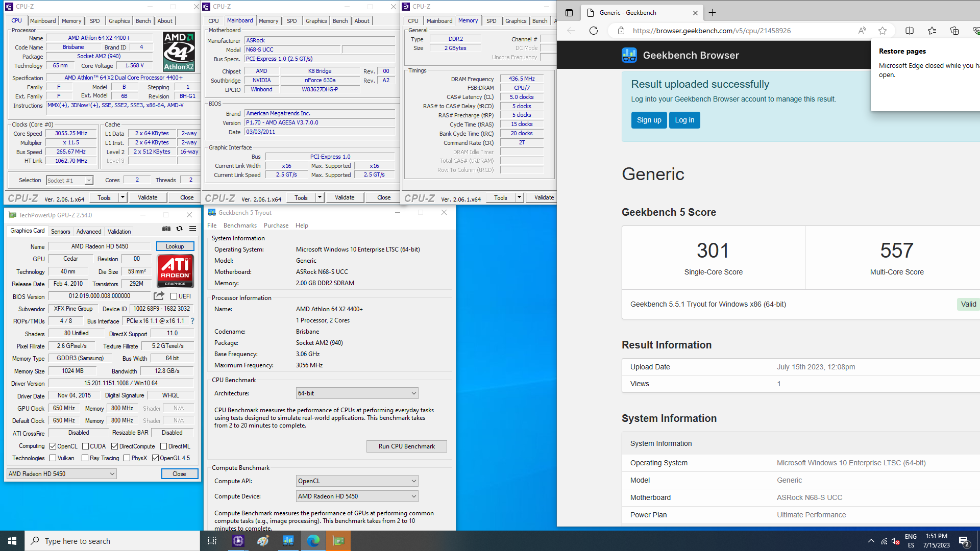Click Run CPU Benchmark button

[407, 446]
